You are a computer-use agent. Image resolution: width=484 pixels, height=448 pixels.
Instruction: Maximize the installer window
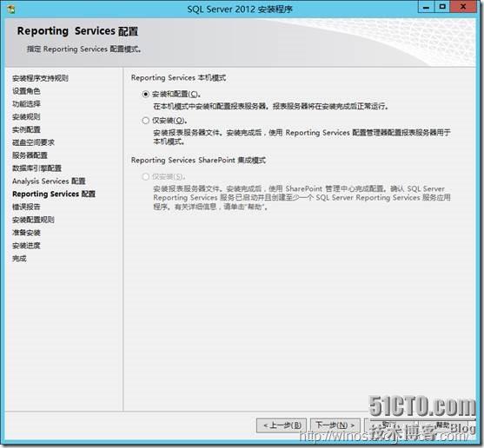coord(442,7)
